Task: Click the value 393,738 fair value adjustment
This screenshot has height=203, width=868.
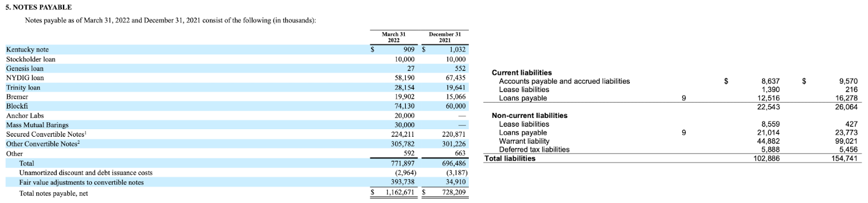Action: (403, 182)
